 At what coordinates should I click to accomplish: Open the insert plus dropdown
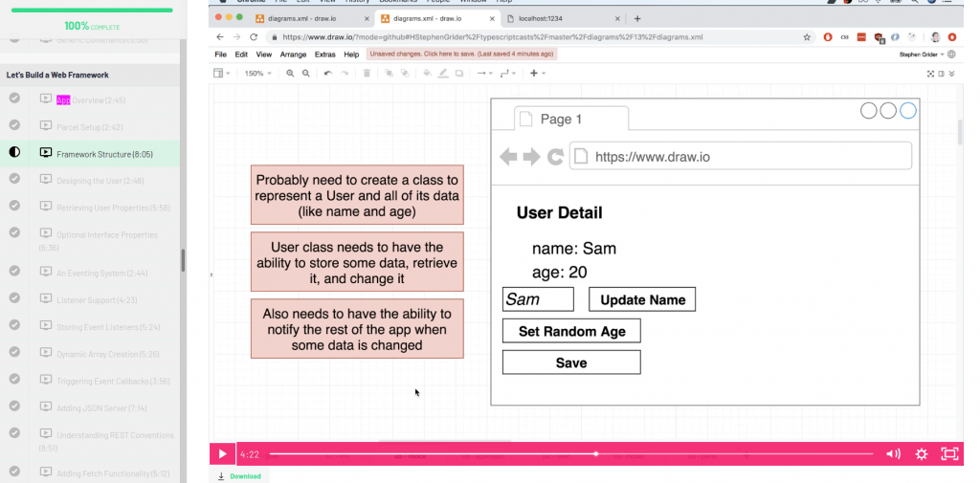538,73
